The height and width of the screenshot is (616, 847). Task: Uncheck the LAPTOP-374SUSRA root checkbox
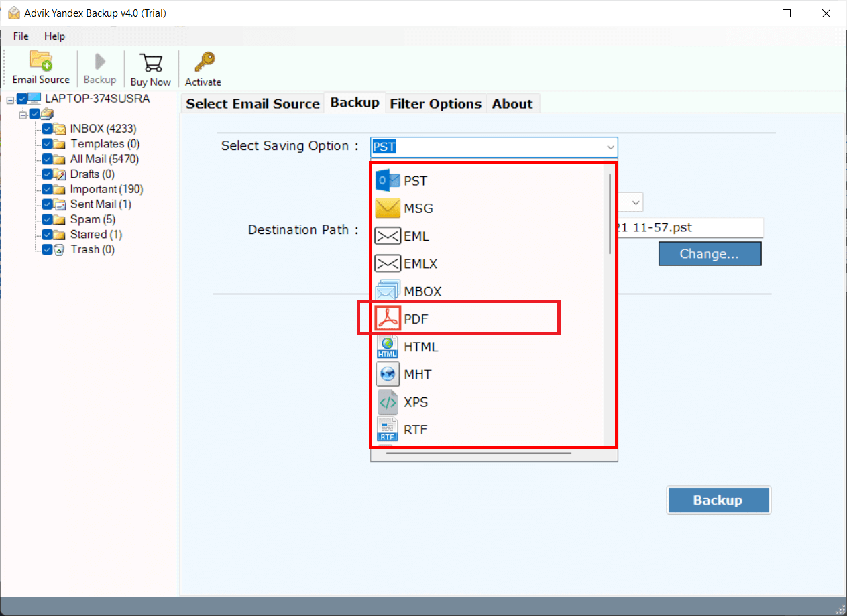(21, 99)
